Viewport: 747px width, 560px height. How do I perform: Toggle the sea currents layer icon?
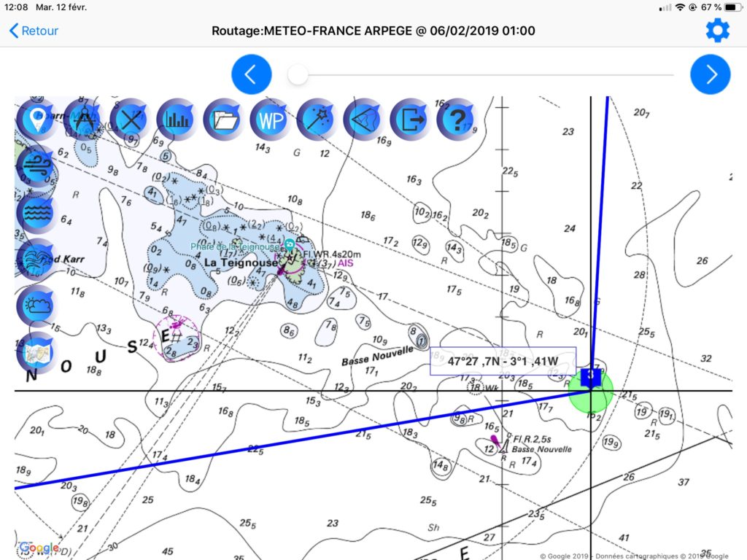coord(38,260)
